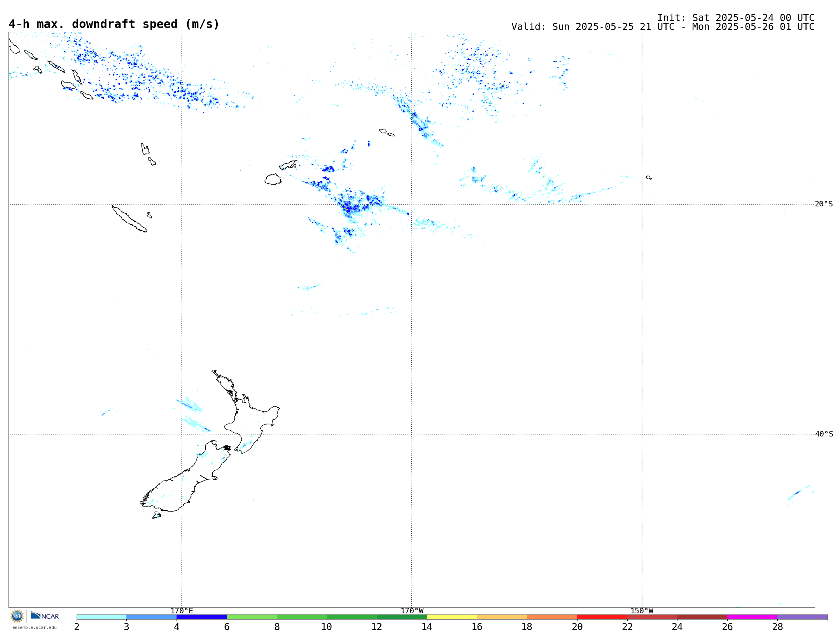Click the colorbar tick label 8
Viewport: 840px width, 632px height.
pos(277,627)
